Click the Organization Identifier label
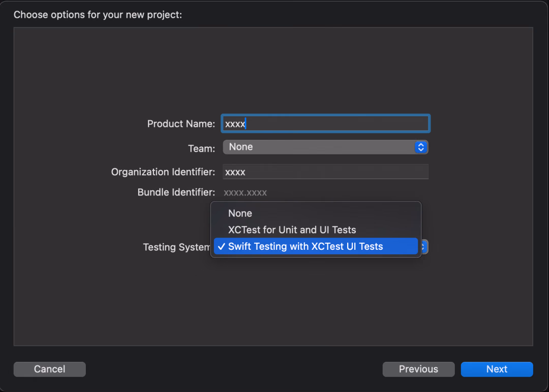The height and width of the screenshot is (392, 549). pyautogui.click(x=163, y=172)
